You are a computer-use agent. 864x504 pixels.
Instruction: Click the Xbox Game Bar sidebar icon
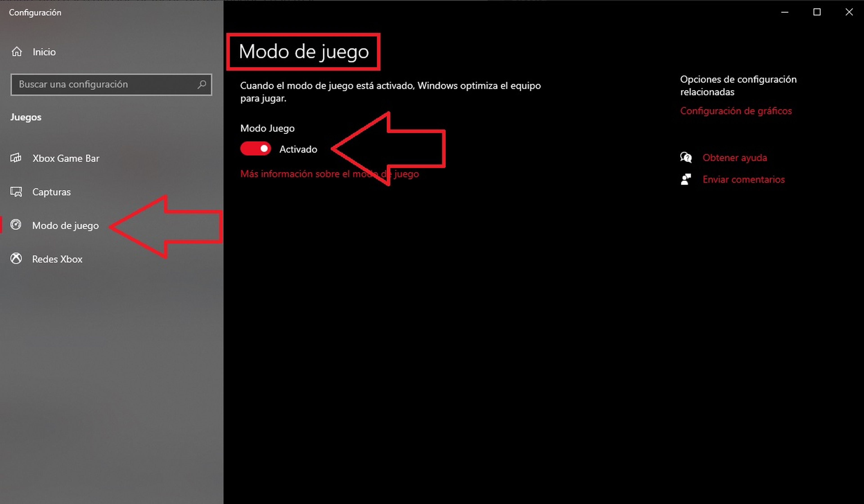tap(16, 158)
